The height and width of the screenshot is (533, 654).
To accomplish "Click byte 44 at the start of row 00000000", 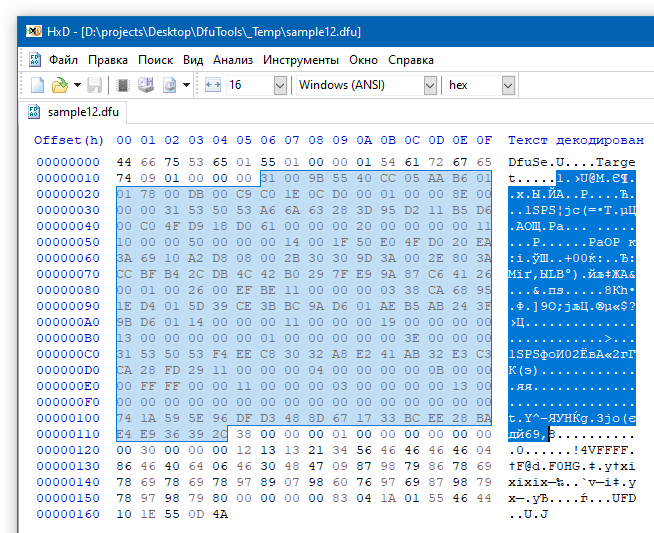I will (124, 162).
